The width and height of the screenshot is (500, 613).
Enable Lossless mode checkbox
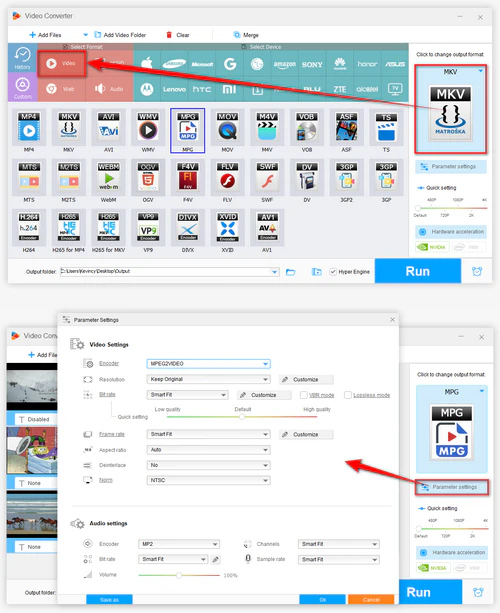coord(348,395)
